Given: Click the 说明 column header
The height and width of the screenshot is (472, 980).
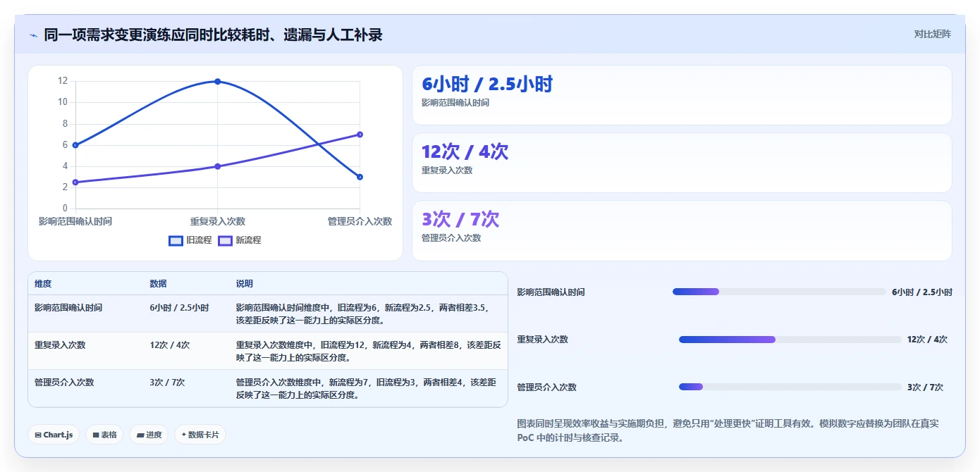Looking at the screenshot, I should (x=244, y=284).
